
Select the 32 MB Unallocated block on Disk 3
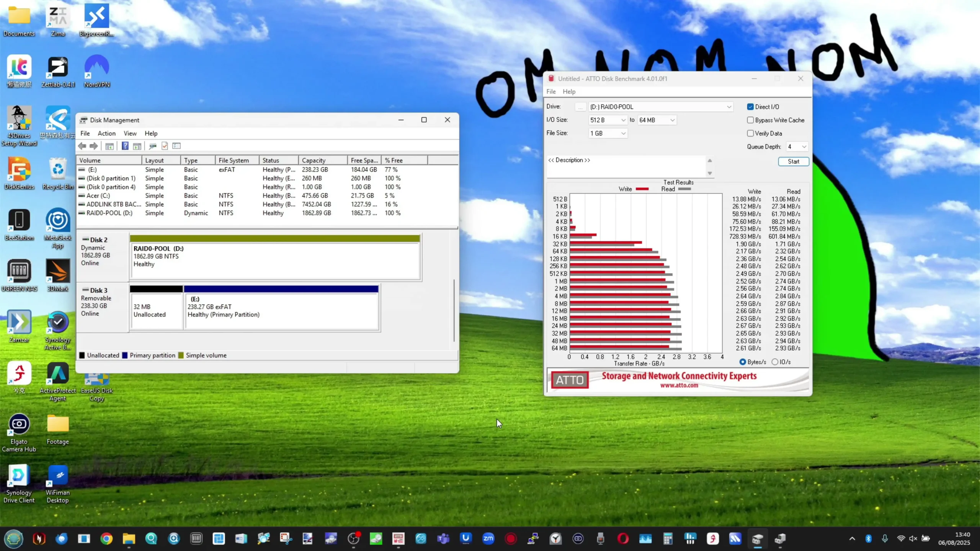click(157, 308)
